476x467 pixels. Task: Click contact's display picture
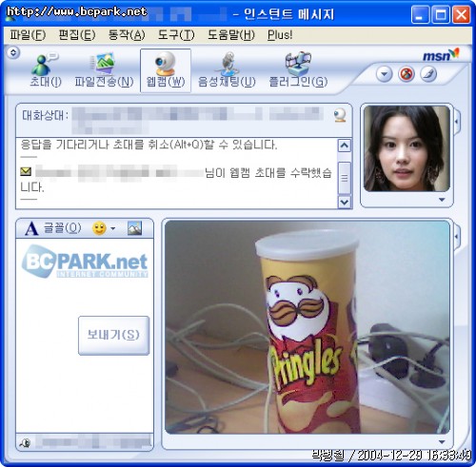pos(407,148)
